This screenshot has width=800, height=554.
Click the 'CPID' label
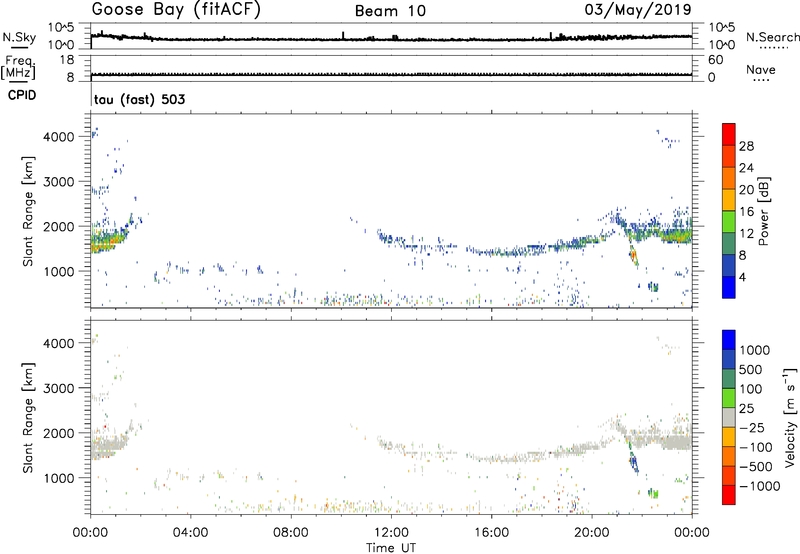coord(22,95)
